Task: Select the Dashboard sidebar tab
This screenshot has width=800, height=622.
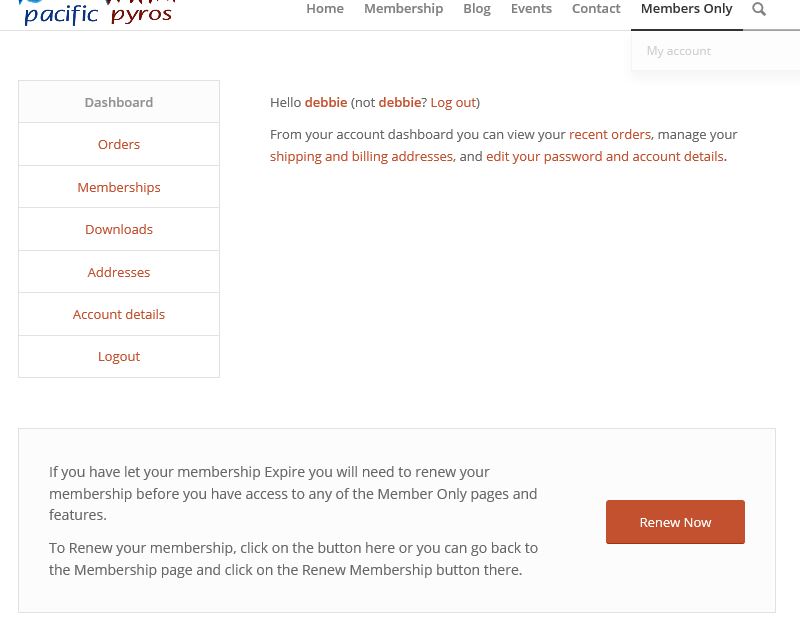Action: click(119, 102)
